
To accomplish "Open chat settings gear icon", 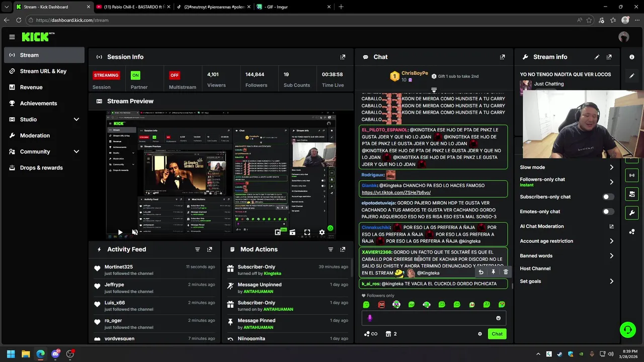I will point(480,334).
